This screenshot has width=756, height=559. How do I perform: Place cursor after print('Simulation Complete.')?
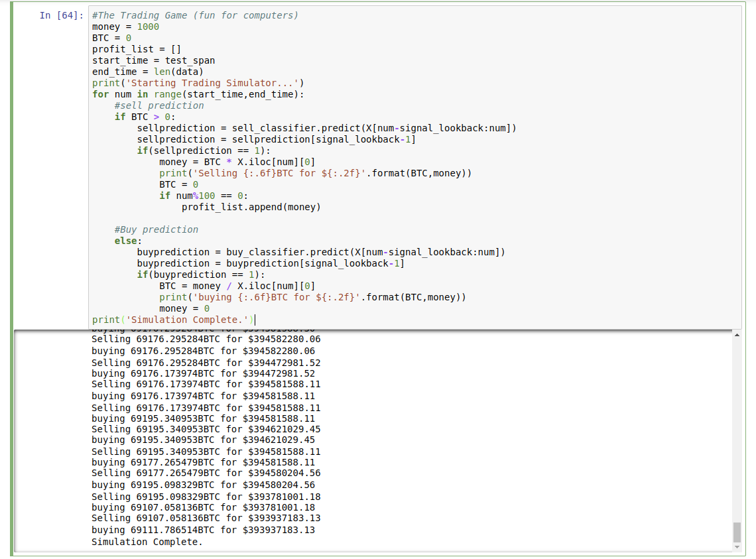click(255, 320)
